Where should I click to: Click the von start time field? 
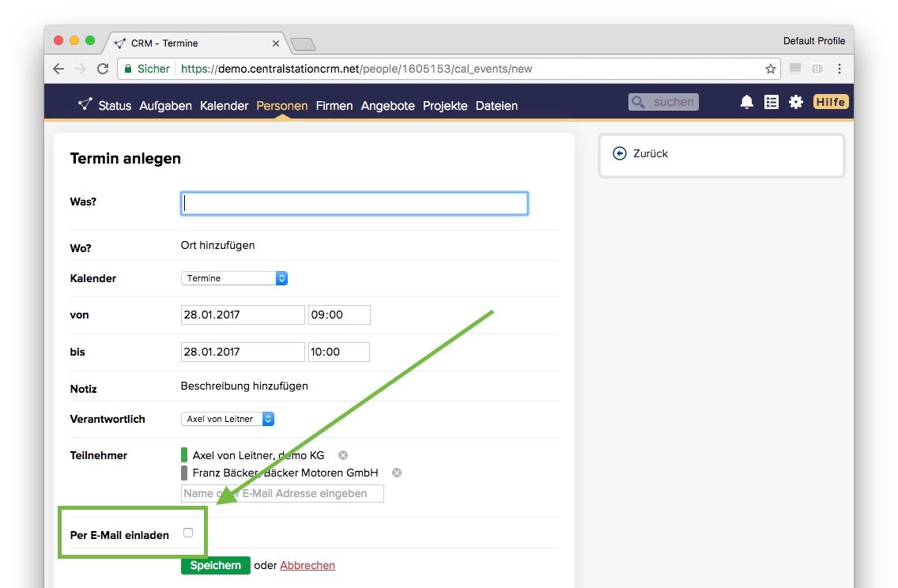(339, 315)
